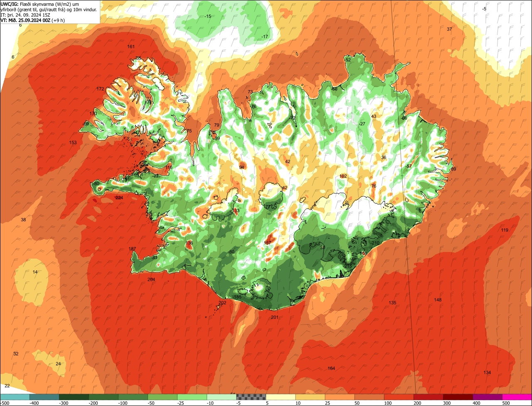Click the pale yellow 5 to 10 legend swatch
This screenshot has width=532, height=406.
[x=280, y=397]
